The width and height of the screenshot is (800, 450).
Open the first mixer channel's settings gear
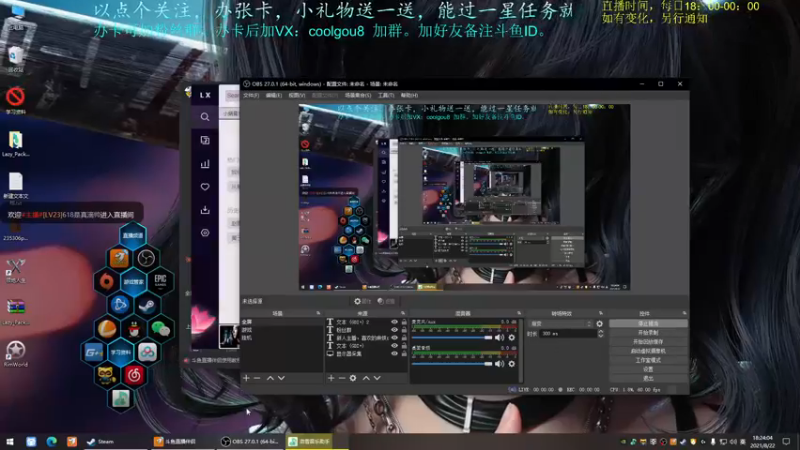tap(512, 337)
